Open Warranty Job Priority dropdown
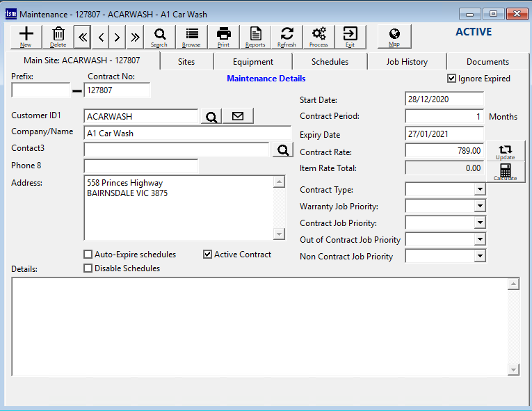This screenshot has height=411, width=532. coord(479,207)
